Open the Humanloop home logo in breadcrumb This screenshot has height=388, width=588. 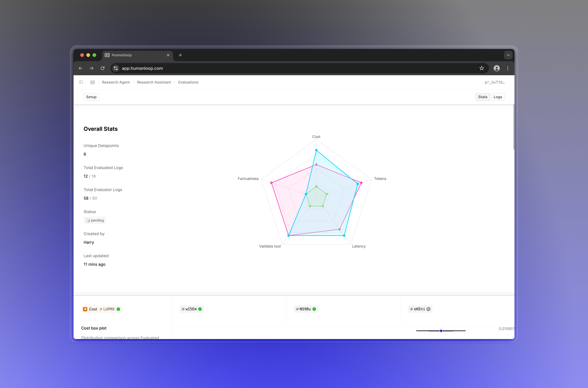pyautogui.click(x=92, y=82)
